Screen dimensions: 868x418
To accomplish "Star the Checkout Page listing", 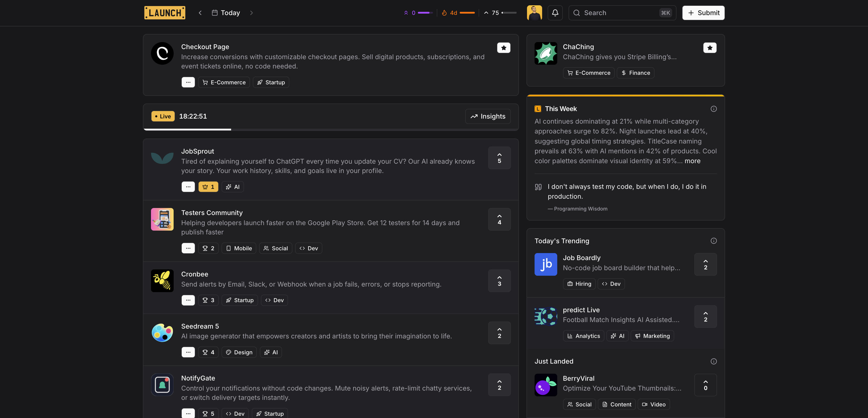I will tap(503, 48).
